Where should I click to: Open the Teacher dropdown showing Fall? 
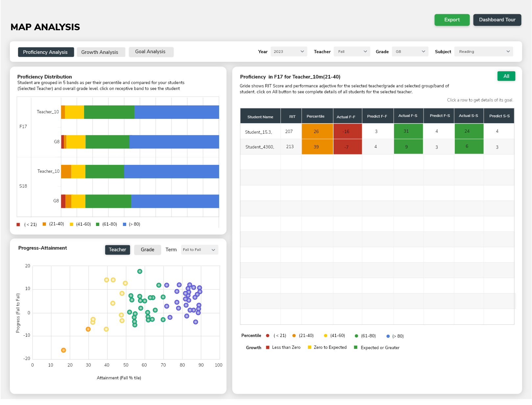pyautogui.click(x=352, y=52)
